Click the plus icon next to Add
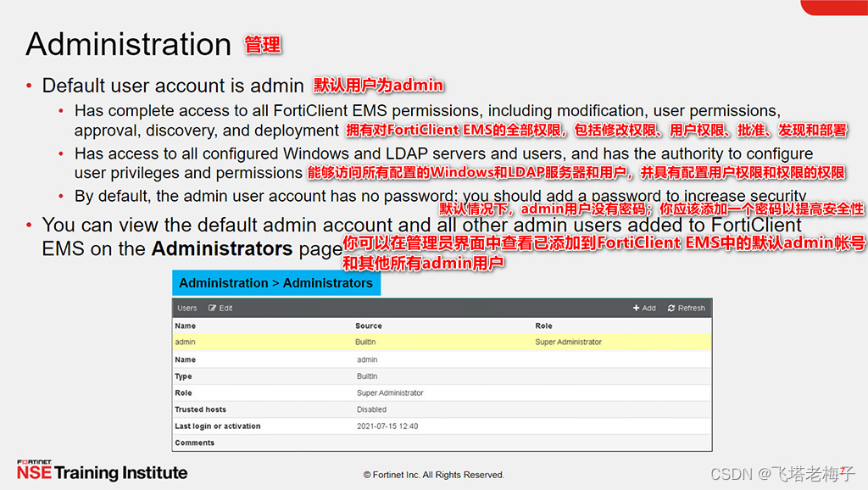Image resolution: width=868 pixels, height=490 pixels. pos(636,308)
